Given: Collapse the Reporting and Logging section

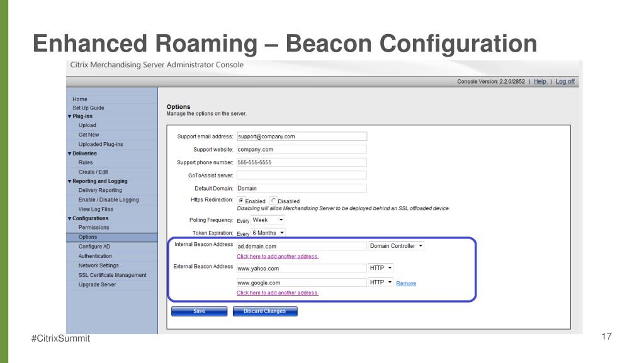Looking at the screenshot, I should pos(69,181).
